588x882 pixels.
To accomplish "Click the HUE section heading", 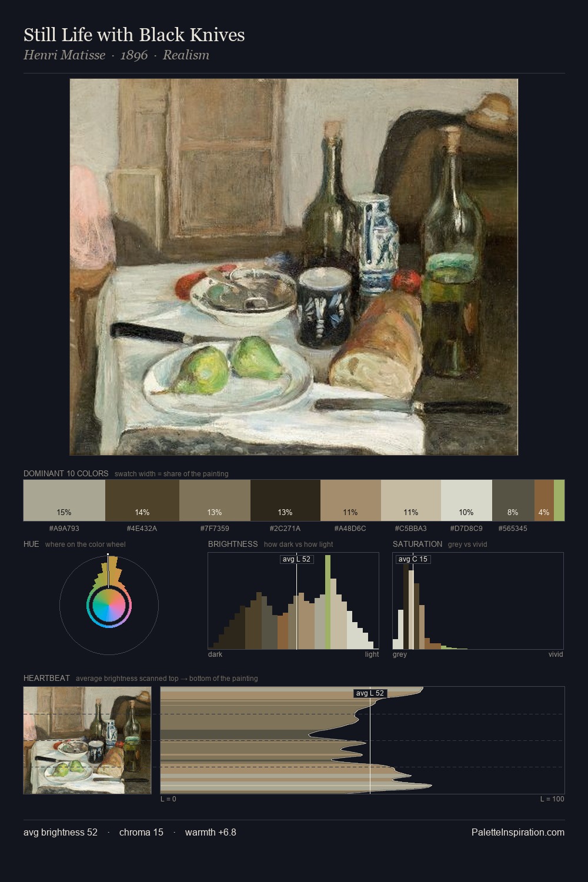I will tap(31, 544).
